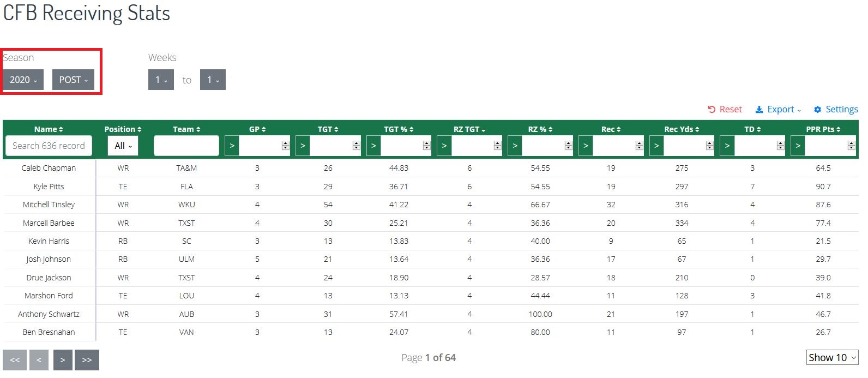
Task: Click the Export download icon
Action: [x=759, y=109]
